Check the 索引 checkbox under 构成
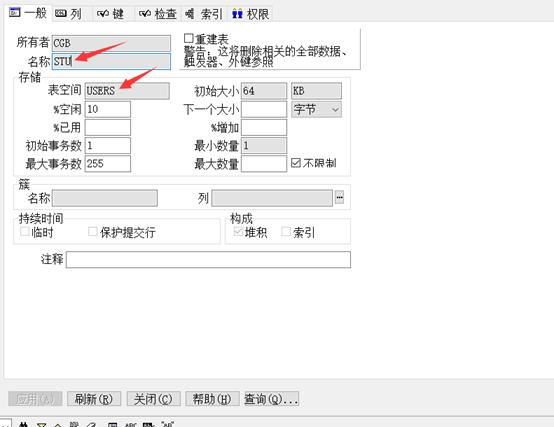 point(286,232)
